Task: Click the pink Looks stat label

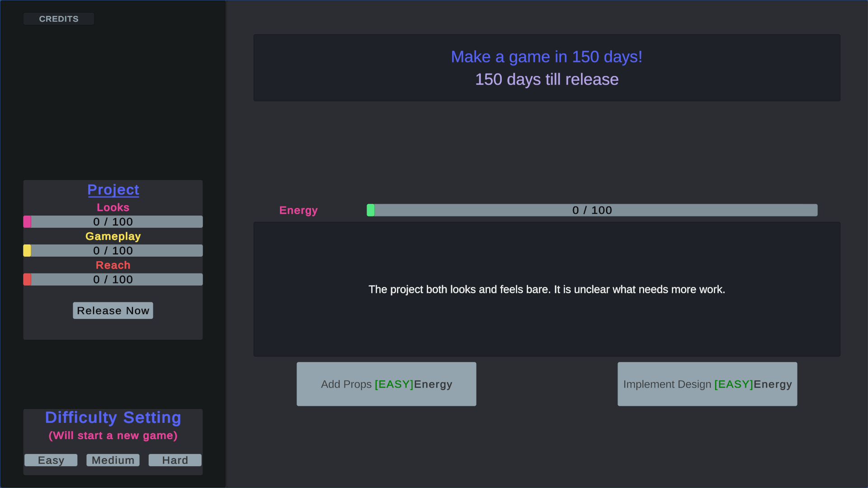Action: [x=113, y=207]
